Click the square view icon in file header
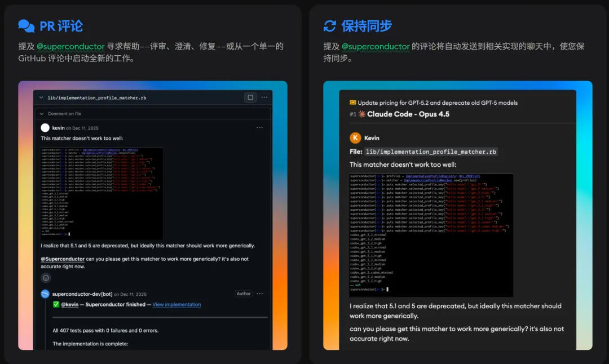 click(x=250, y=97)
